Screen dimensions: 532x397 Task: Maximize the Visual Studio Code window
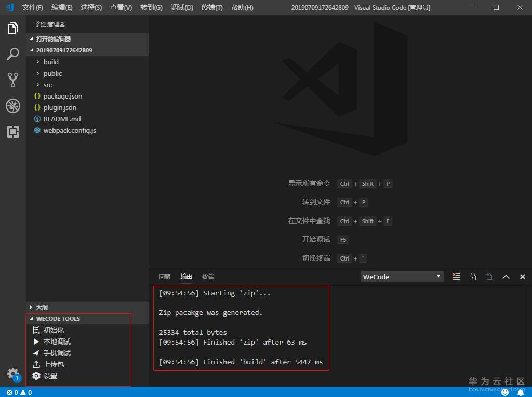496,7
